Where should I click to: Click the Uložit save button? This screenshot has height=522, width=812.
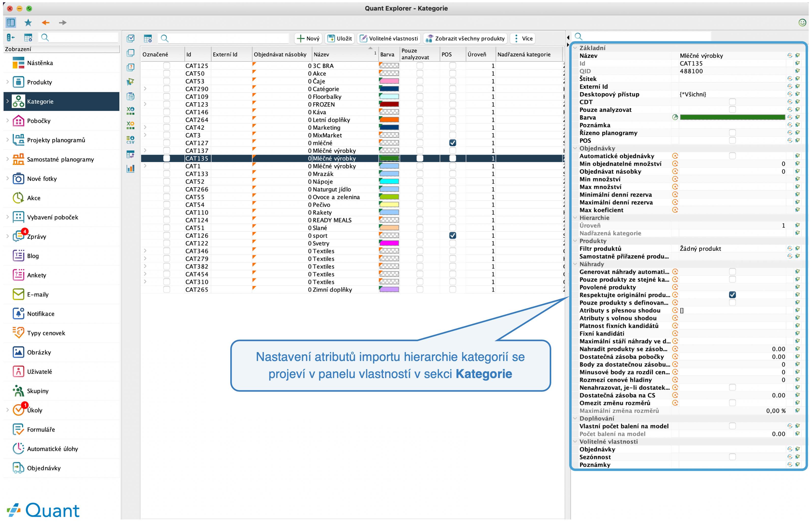[340, 39]
